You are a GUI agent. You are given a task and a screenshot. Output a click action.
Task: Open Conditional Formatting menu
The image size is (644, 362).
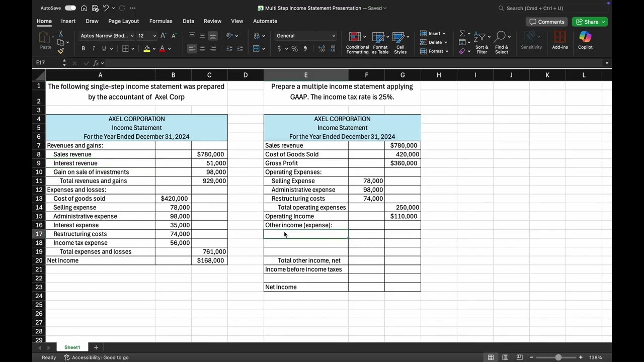coord(357,43)
